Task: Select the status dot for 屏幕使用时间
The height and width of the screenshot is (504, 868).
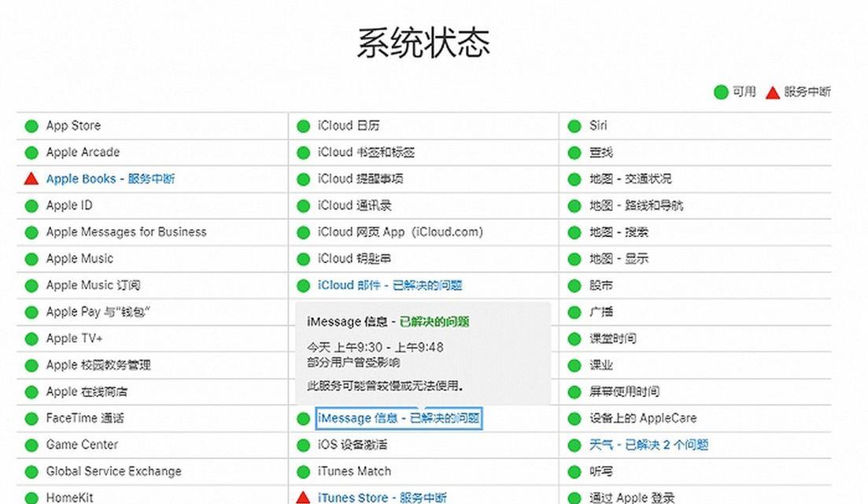Action: pyautogui.click(x=574, y=392)
